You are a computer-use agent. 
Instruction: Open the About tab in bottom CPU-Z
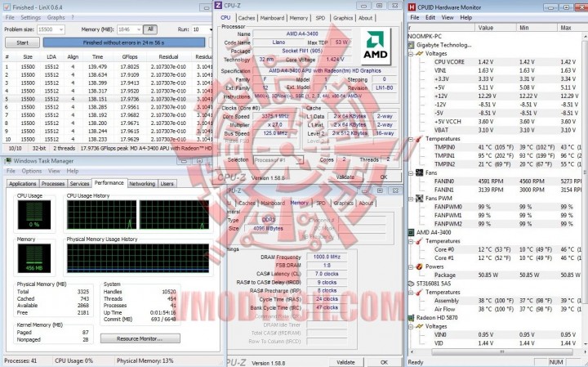tap(366, 203)
